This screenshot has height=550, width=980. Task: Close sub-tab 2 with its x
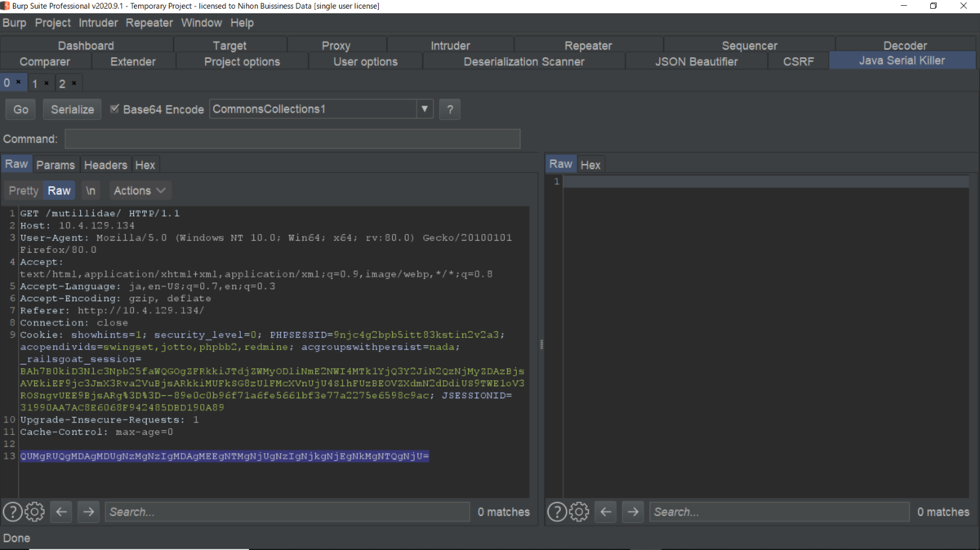[74, 83]
